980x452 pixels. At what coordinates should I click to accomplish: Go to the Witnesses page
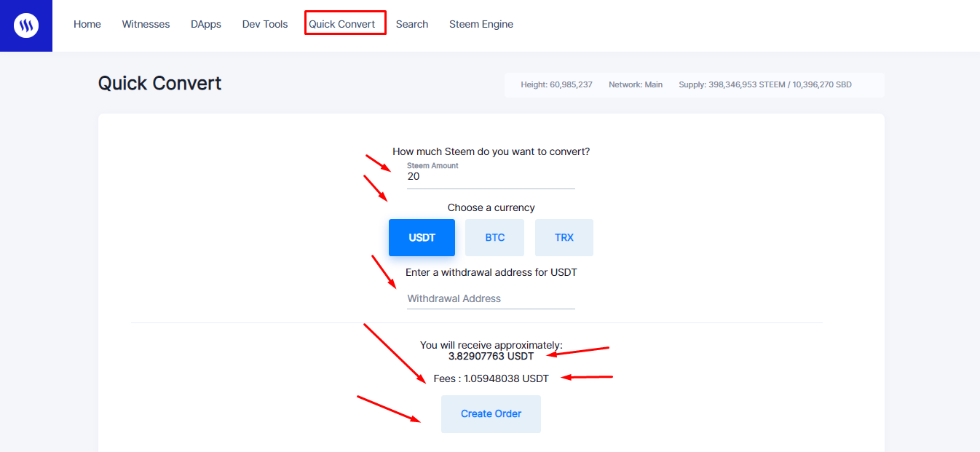(146, 24)
